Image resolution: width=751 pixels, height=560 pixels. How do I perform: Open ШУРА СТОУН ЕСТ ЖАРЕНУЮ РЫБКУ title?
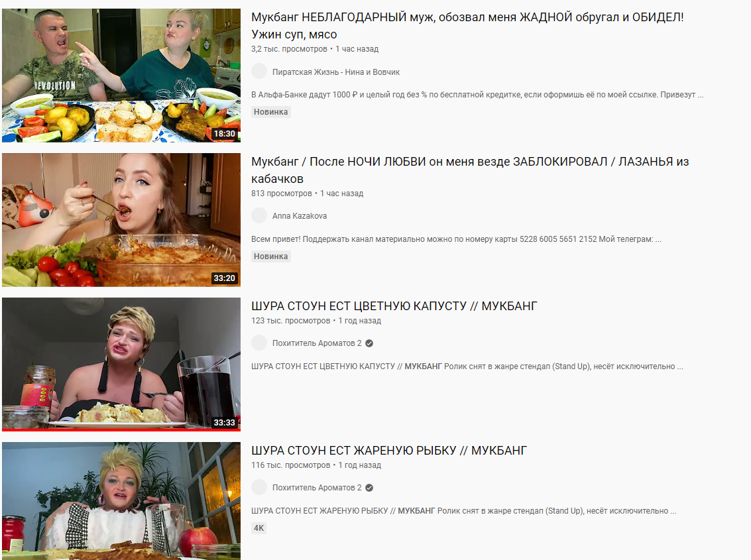[x=389, y=451]
